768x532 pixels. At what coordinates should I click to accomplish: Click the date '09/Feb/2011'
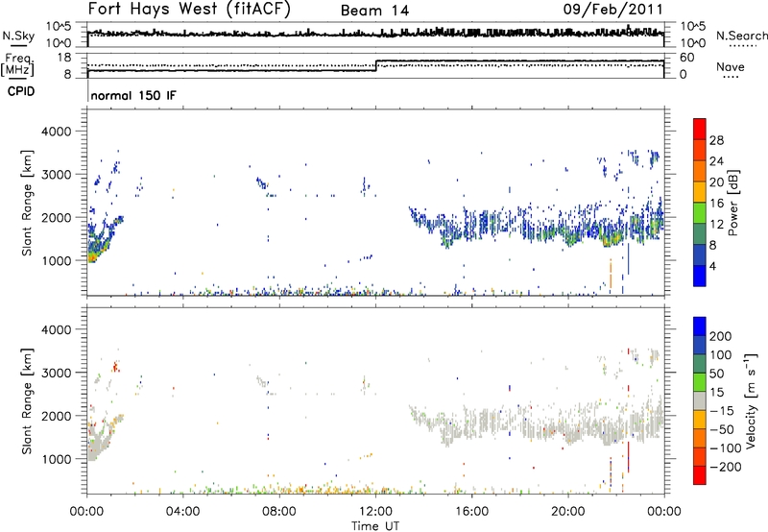click(612, 9)
